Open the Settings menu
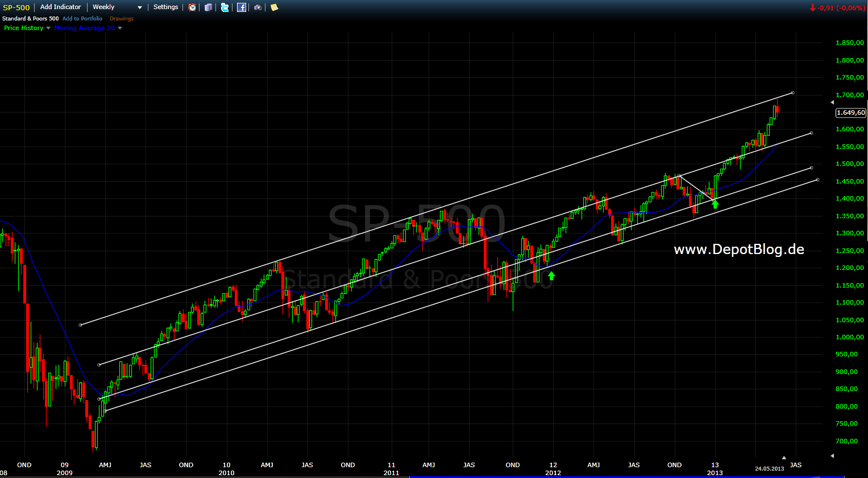 pos(165,7)
